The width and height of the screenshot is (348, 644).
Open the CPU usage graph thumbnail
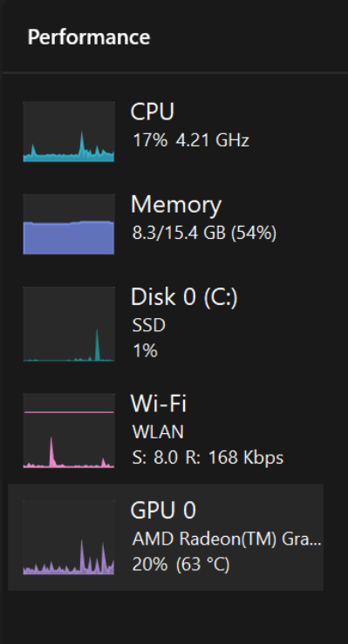69,132
